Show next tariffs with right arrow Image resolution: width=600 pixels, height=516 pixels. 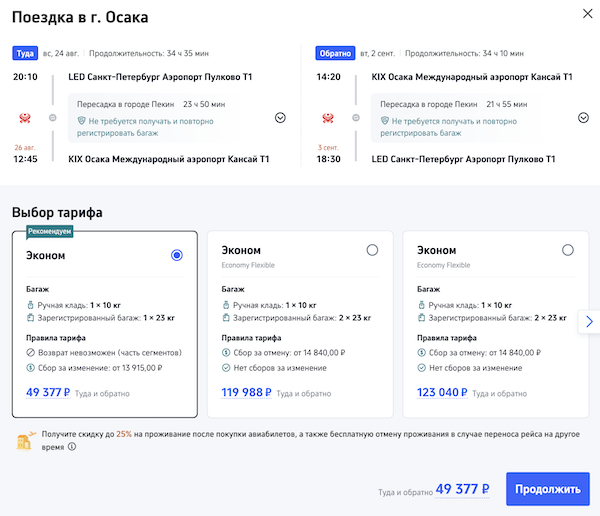pos(589,321)
